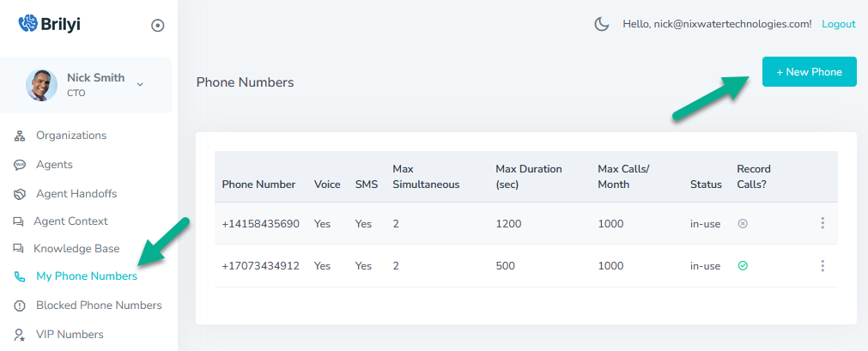The width and height of the screenshot is (868, 351).
Task: Click the Agent Handoffs icon
Action: pyautogui.click(x=20, y=194)
